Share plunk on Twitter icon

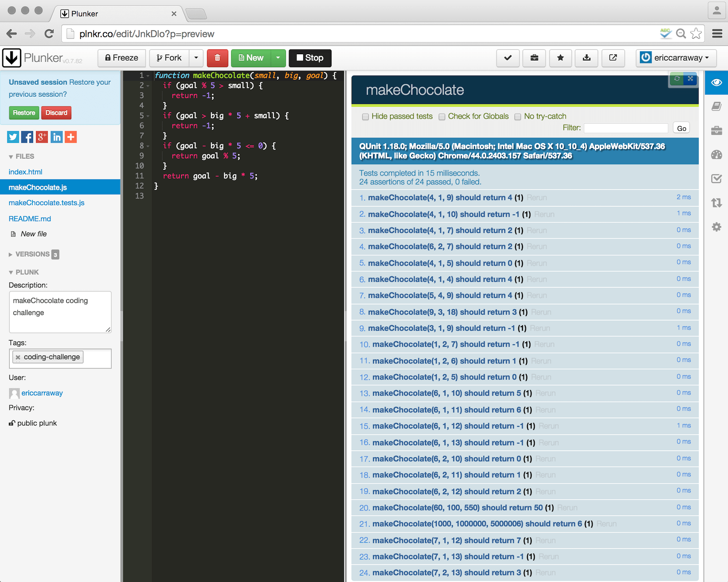(13, 137)
